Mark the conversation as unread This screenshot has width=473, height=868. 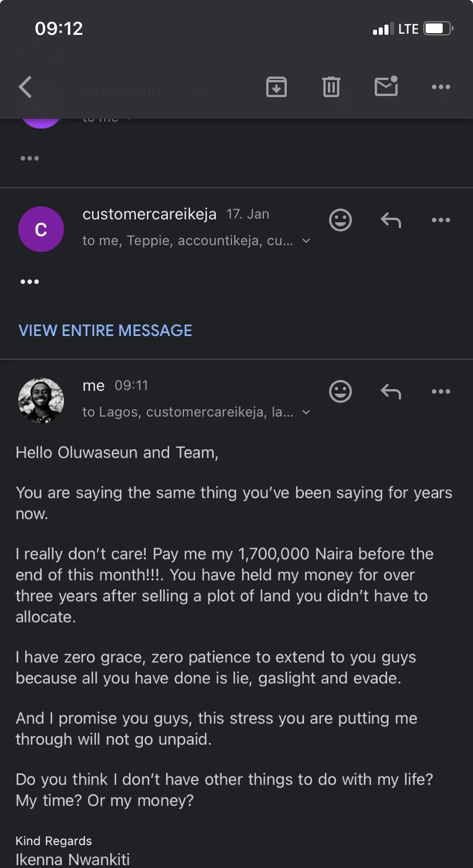coord(386,87)
